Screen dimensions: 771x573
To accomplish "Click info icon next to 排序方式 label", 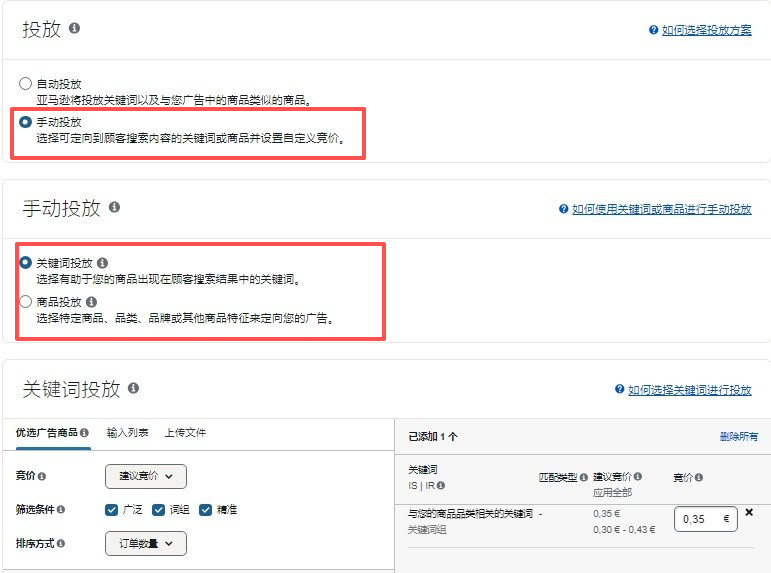I will [60, 543].
